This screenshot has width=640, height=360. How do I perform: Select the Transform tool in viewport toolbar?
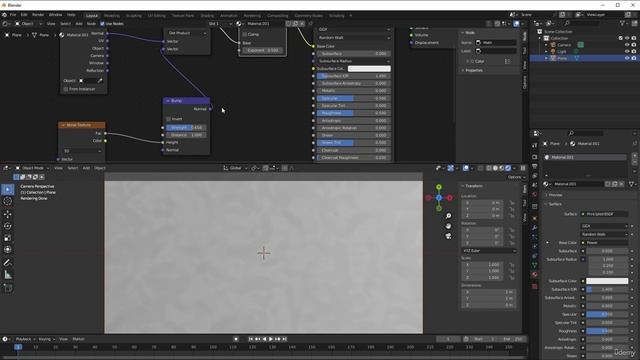(x=8, y=250)
